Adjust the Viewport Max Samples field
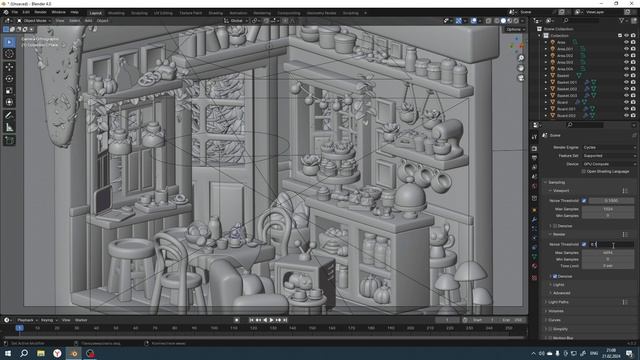The image size is (640, 360). 608,209
